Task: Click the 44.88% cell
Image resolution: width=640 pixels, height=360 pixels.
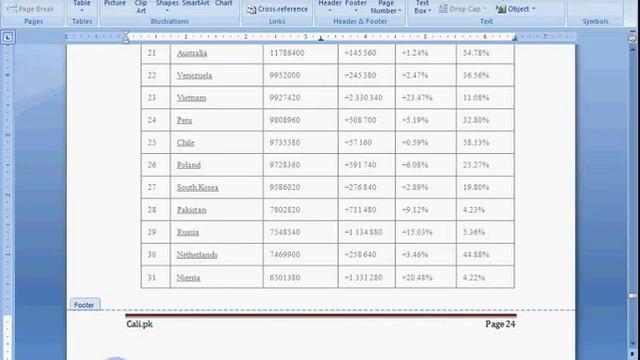Action: (485, 255)
